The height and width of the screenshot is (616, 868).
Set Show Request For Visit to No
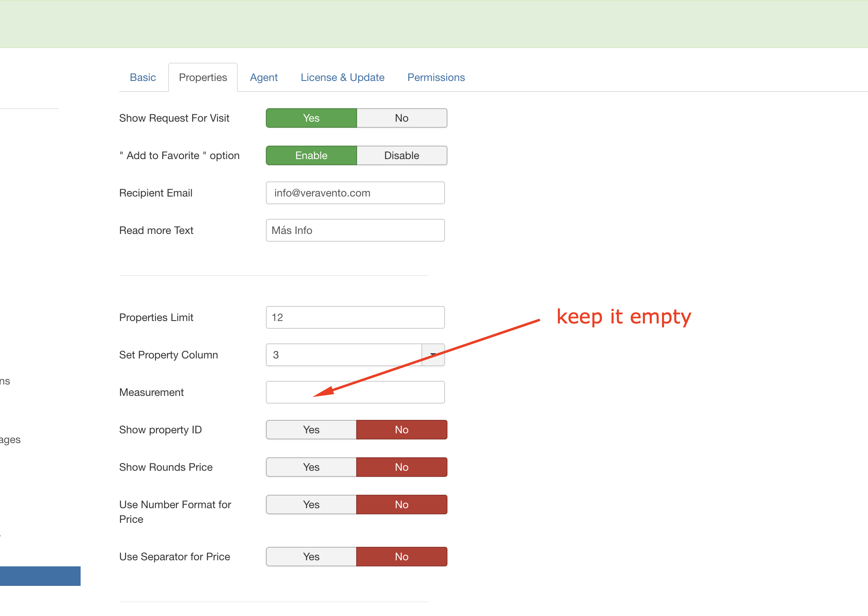[401, 118]
